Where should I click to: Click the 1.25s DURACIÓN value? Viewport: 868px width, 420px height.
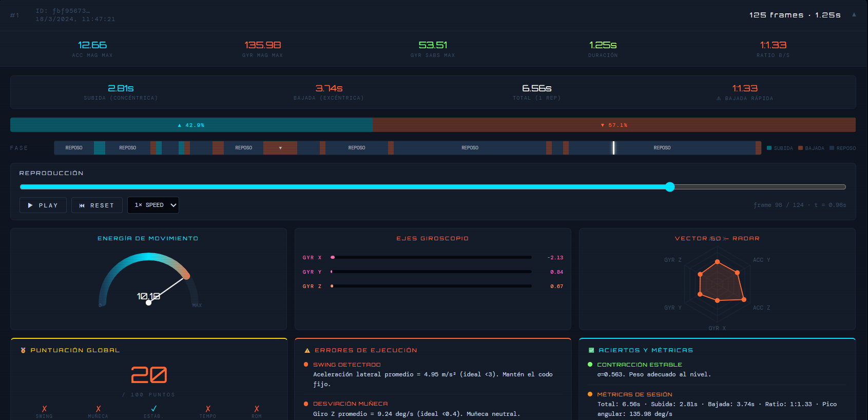[603, 45]
